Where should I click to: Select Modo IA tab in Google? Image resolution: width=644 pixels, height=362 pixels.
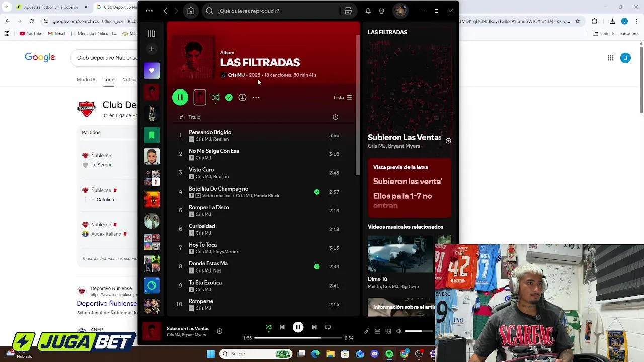point(86,80)
